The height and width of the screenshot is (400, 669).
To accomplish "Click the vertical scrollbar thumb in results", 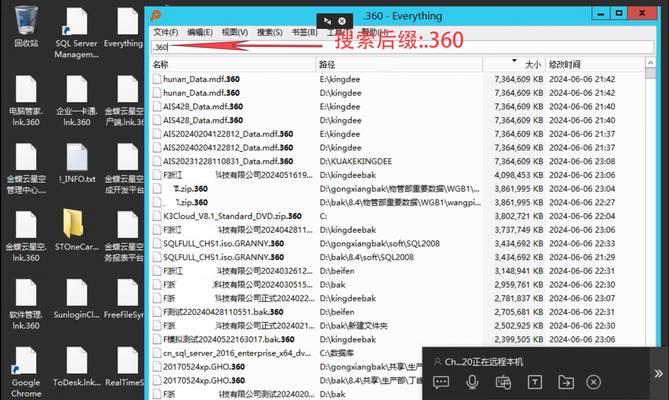I will point(650,73).
